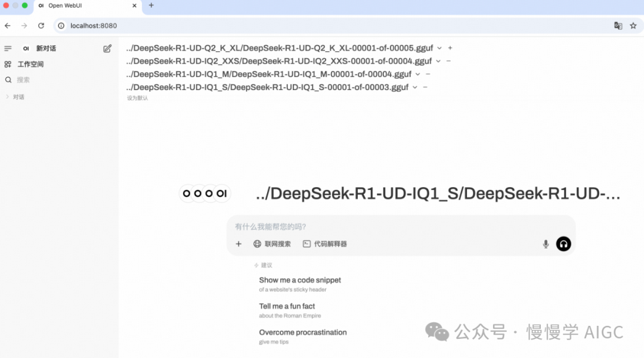Bookmark this page with star
Viewport: 644px width, 358px height.
pos(633,26)
